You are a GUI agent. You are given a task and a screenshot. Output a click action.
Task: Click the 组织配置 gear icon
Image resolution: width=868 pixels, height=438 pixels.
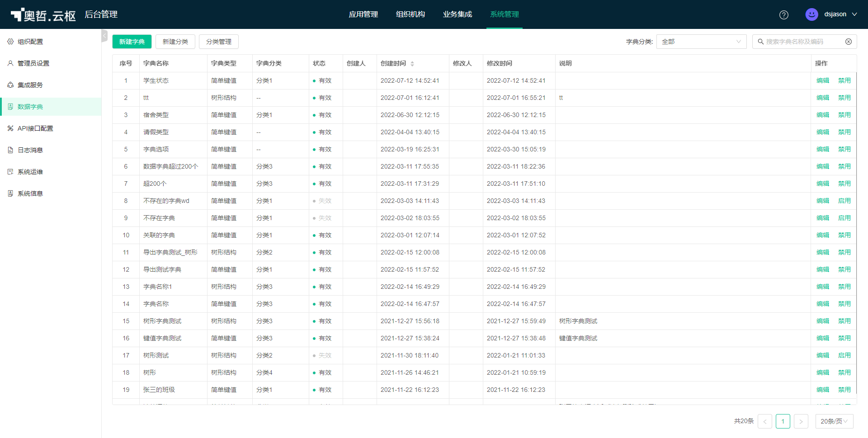[x=10, y=42]
